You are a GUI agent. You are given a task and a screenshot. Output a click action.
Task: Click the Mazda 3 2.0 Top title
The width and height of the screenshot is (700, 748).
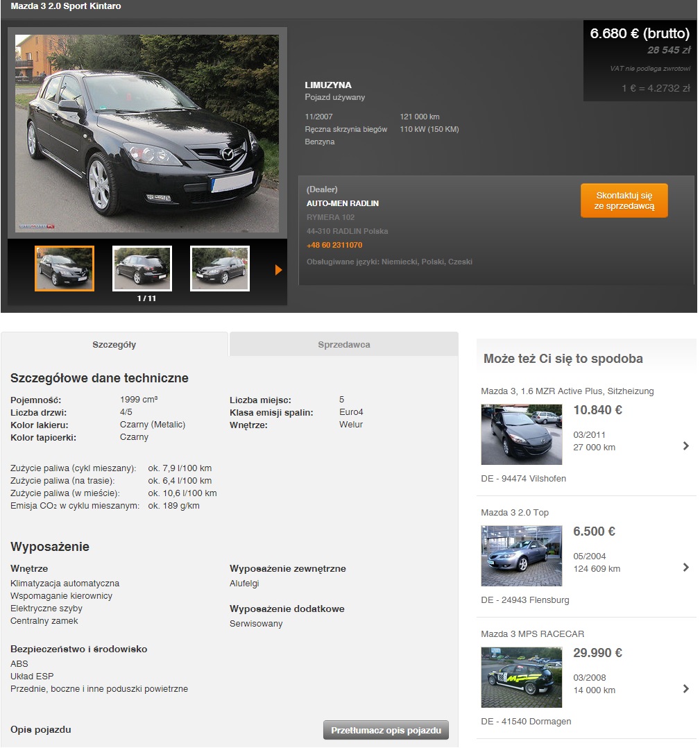(x=514, y=513)
